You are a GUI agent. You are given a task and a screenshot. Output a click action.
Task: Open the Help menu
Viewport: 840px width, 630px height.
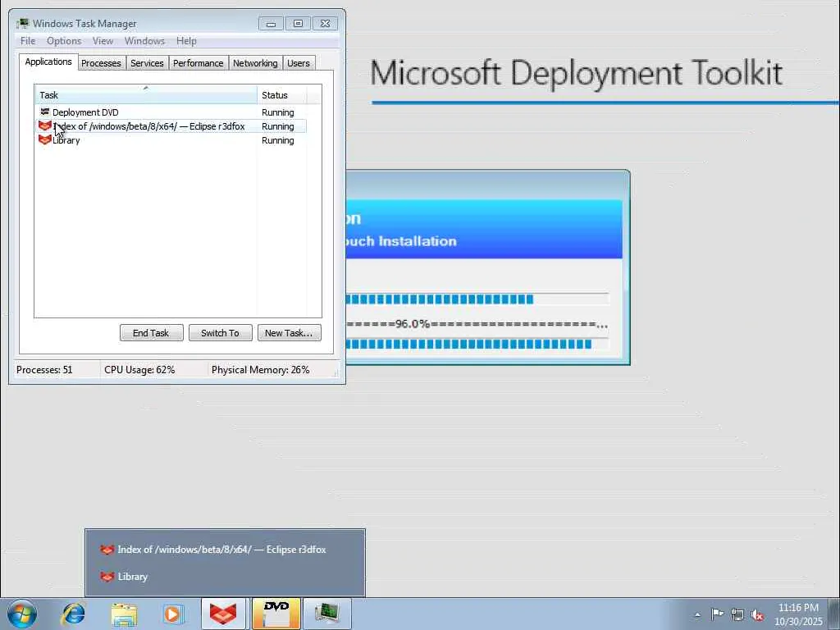186,41
